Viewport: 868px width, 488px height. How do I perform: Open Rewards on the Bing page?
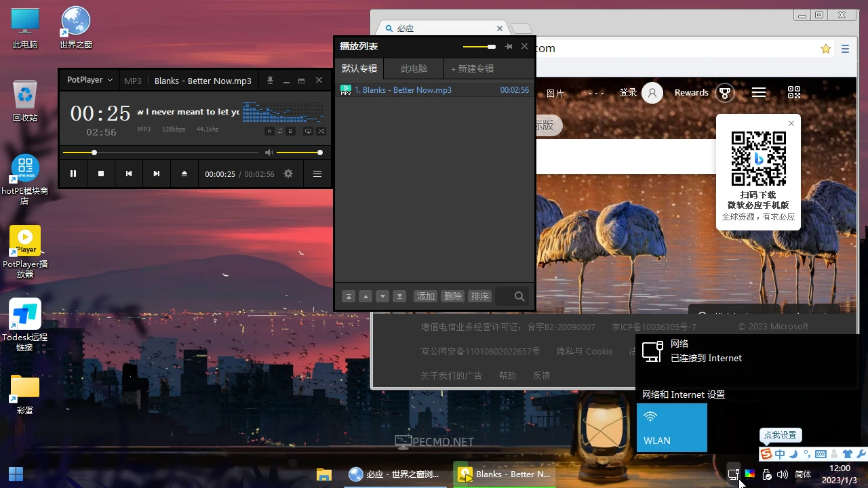[692, 93]
